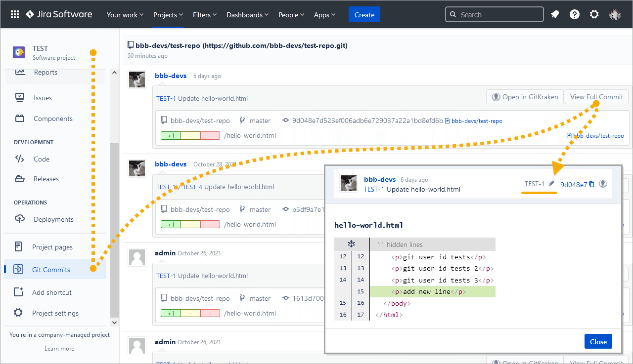
Task: Click the Add shortcut plus icon
Action: tap(18, 292)
